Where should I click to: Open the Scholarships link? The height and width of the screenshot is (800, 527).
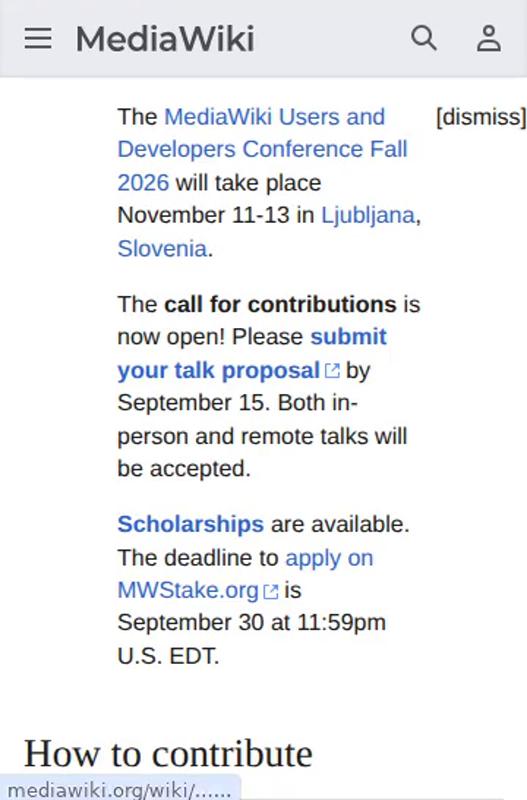click(x=190, y=524)
